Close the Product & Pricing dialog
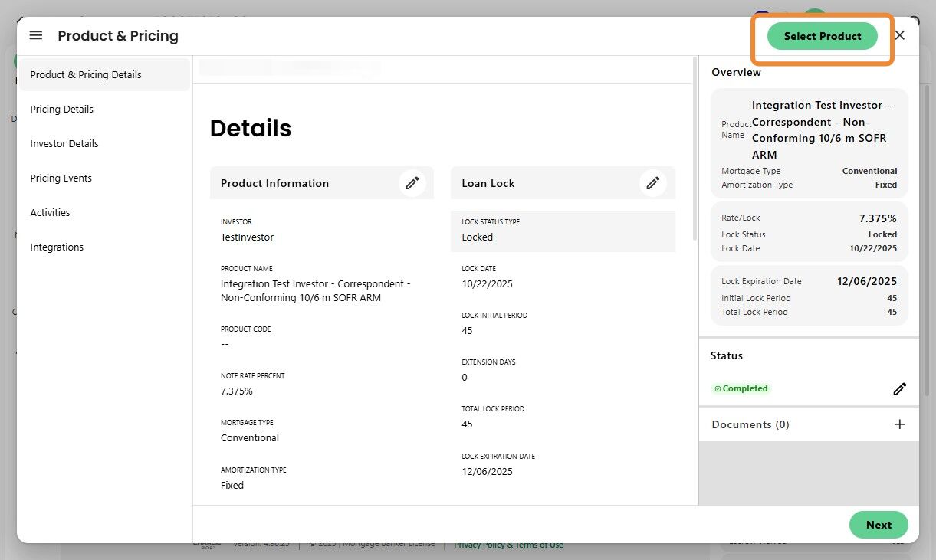The image size is (936, 560). coord(900,35)
